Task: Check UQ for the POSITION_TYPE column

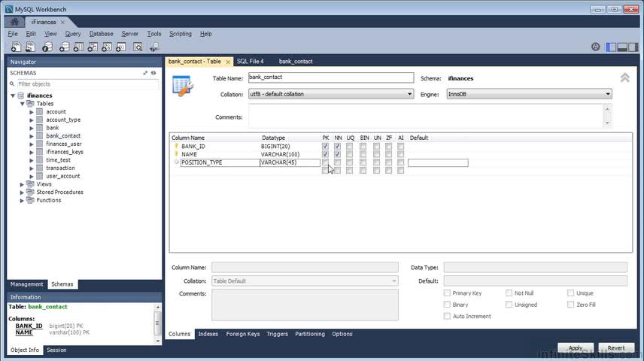Action: point(349,162)
